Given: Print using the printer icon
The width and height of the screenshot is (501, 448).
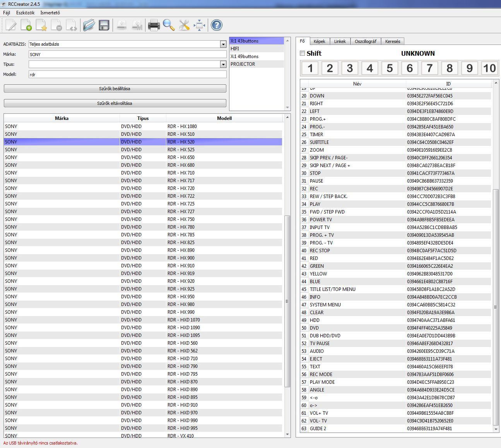Looking at the screenshot, I should [x=154, y=26].
